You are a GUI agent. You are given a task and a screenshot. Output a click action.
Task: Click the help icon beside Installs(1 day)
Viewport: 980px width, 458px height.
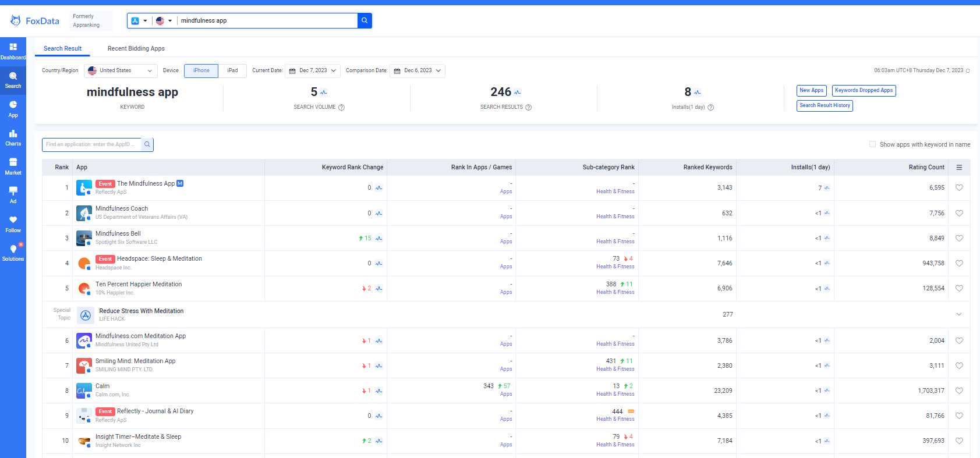click(711, 107)
